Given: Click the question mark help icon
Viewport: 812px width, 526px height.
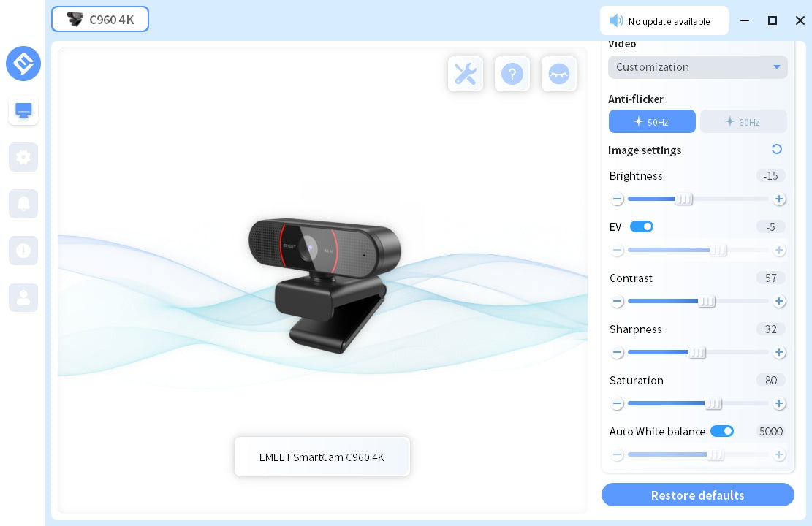Looking at the screenshot, I should click(512, 74).
